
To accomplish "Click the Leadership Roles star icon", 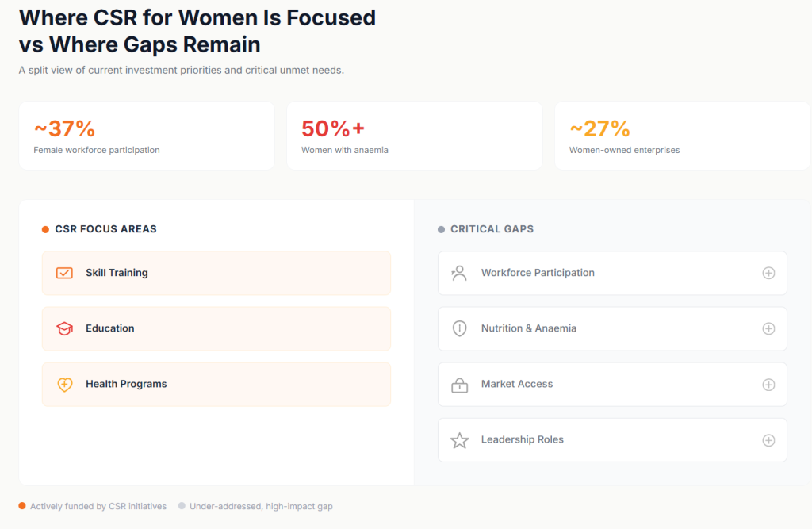I will click(459, 440).
